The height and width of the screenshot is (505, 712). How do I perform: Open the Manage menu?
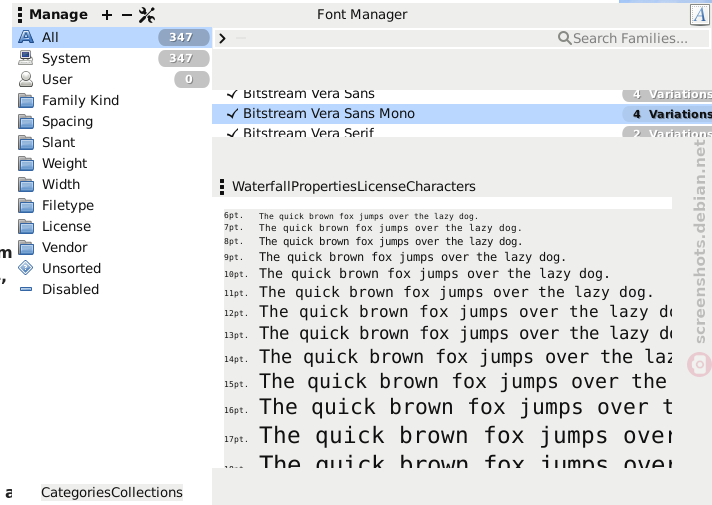coord(58,15)
